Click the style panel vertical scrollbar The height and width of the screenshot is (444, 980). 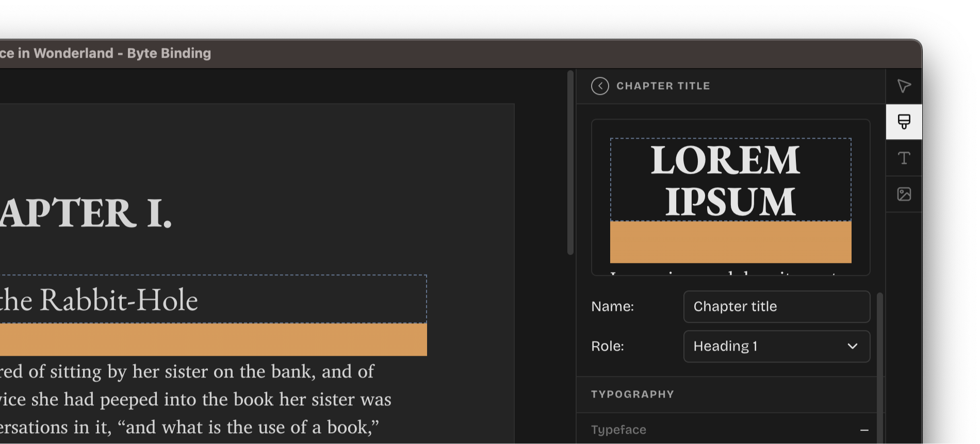tap(880, 368)
